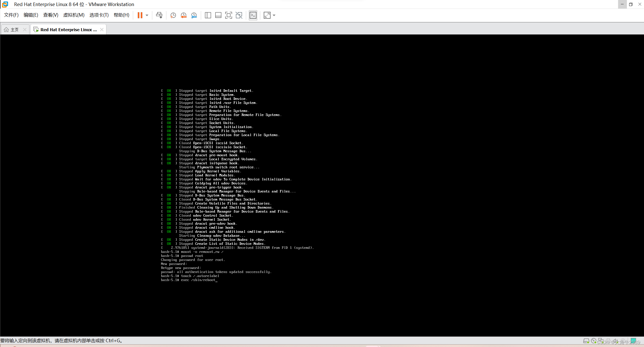Expand the power options dropdown arrow
644x347 pixels.
147,15
